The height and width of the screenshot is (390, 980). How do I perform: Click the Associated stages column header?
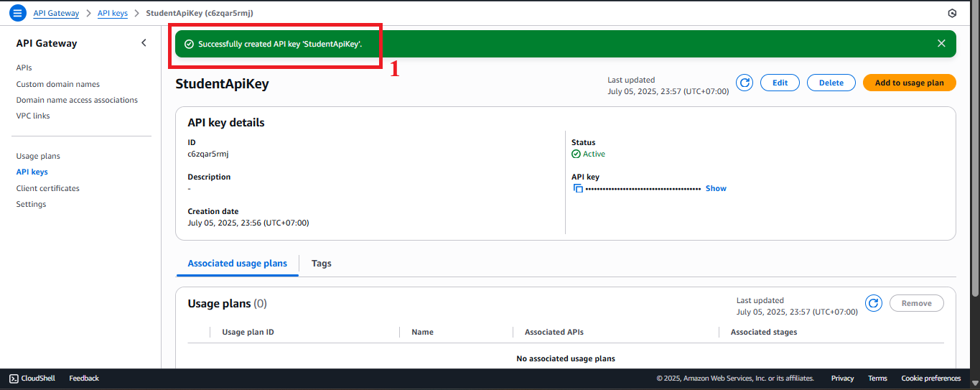pos(764,332)
